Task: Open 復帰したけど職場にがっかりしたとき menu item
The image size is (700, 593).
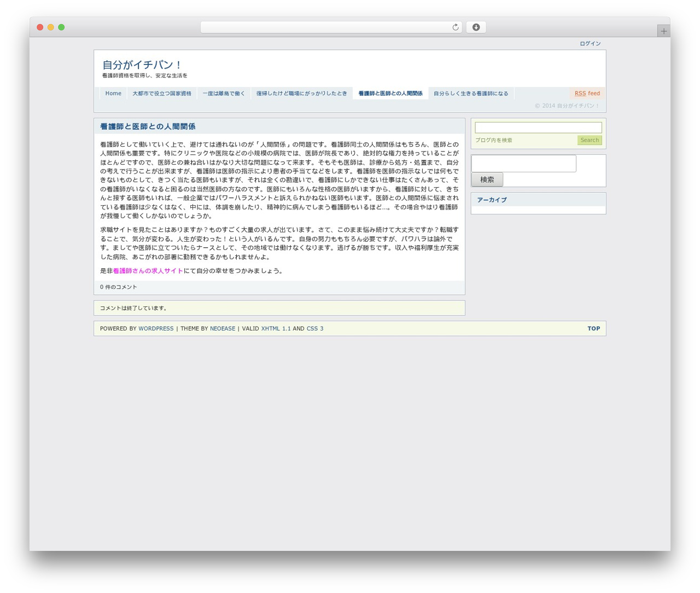Action: click(302, 94)
